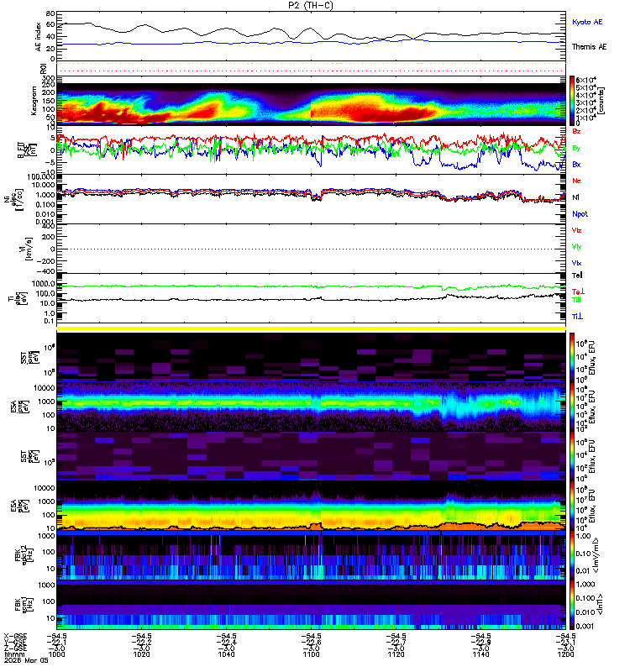Click the Ti perpendicular legend label
The width and height of the screenshot is (630, 672).
pyautogui.click(x=577, y=317)
